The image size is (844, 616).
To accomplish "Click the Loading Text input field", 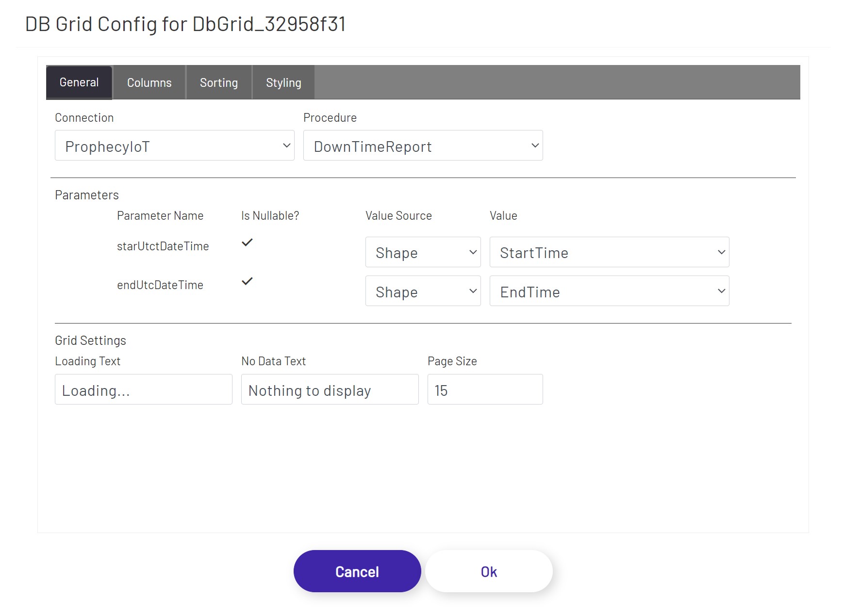I will [143, 389].
